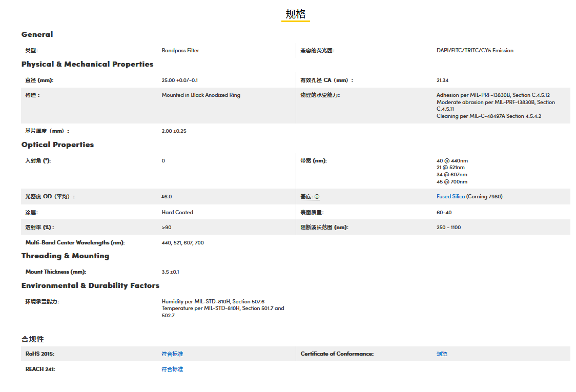Click Physical & Mechanical Properties heading
The image size is (576, 392).
pyautogui.click(x=88, y=64)
